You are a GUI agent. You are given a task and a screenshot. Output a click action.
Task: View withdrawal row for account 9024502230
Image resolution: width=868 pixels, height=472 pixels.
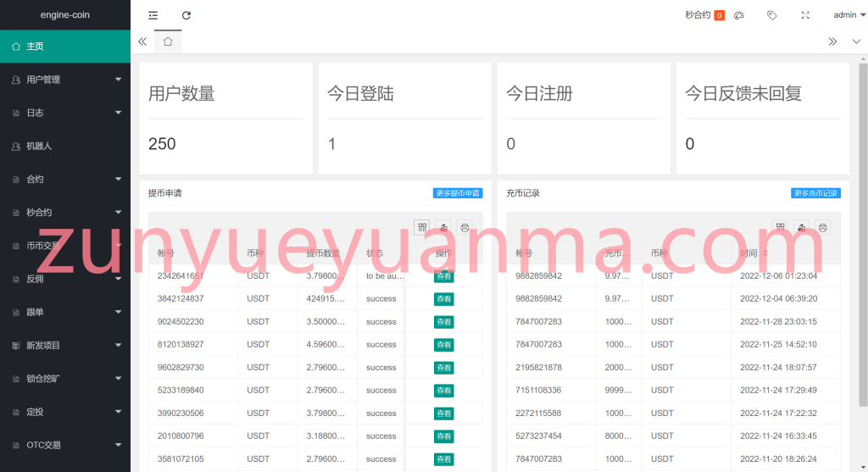(x=444, y=322)
